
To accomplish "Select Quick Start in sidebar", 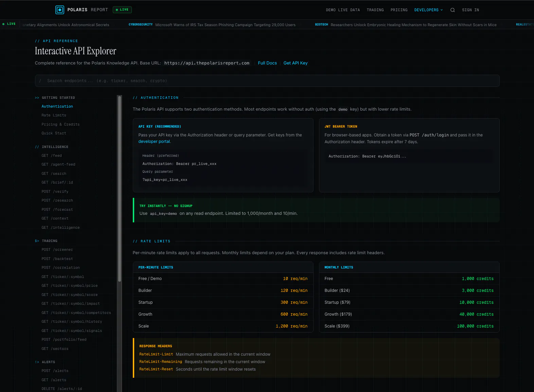I will [x=54, y=133].
